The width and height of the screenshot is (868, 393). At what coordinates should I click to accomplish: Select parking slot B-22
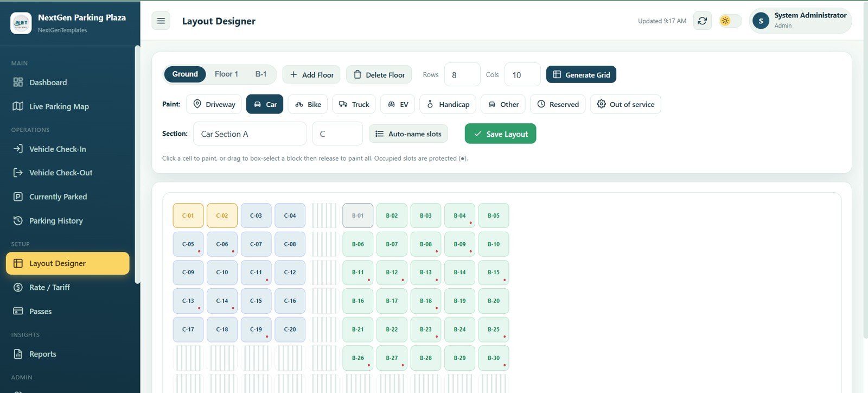[392, 329]
